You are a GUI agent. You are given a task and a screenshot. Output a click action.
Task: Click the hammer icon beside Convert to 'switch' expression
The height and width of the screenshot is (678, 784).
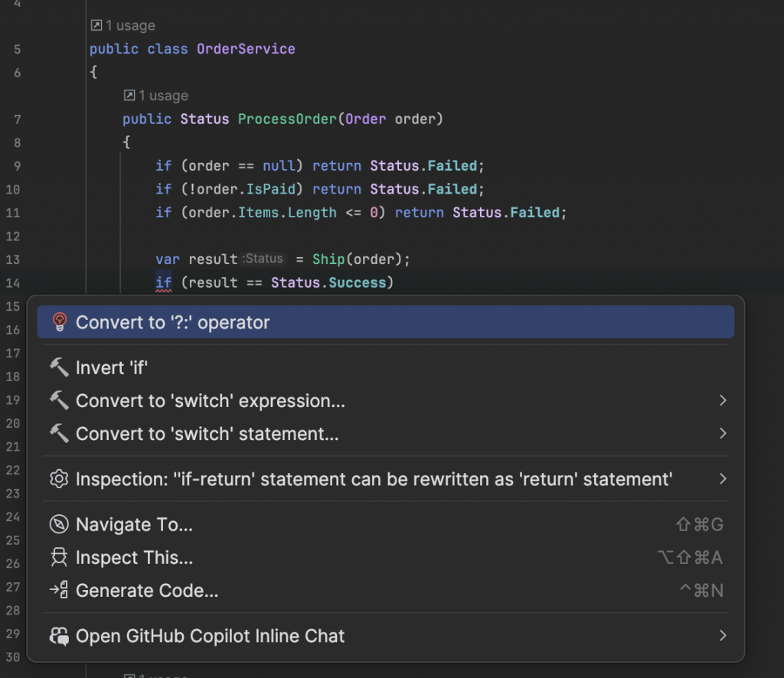click(59, 401)
